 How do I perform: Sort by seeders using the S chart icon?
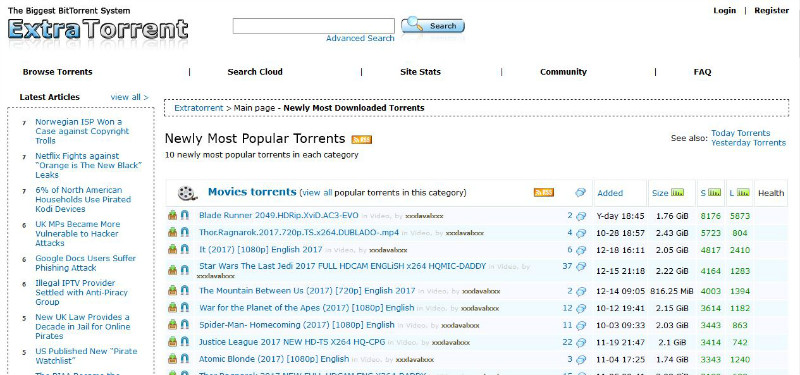coord(715,192)
